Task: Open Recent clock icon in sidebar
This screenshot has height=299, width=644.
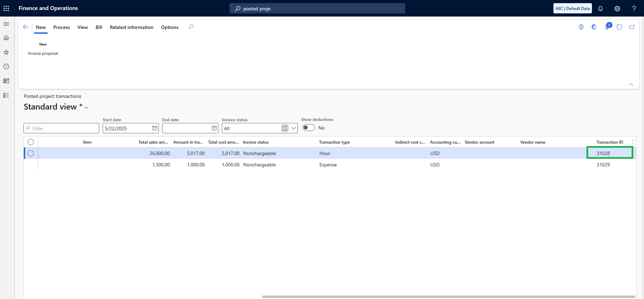Action: pos(6,66)
